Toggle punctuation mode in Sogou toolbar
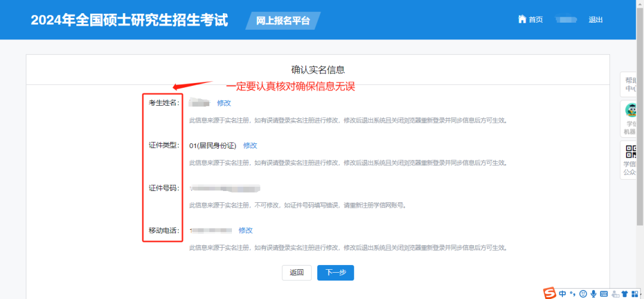 tap(572, 294)
